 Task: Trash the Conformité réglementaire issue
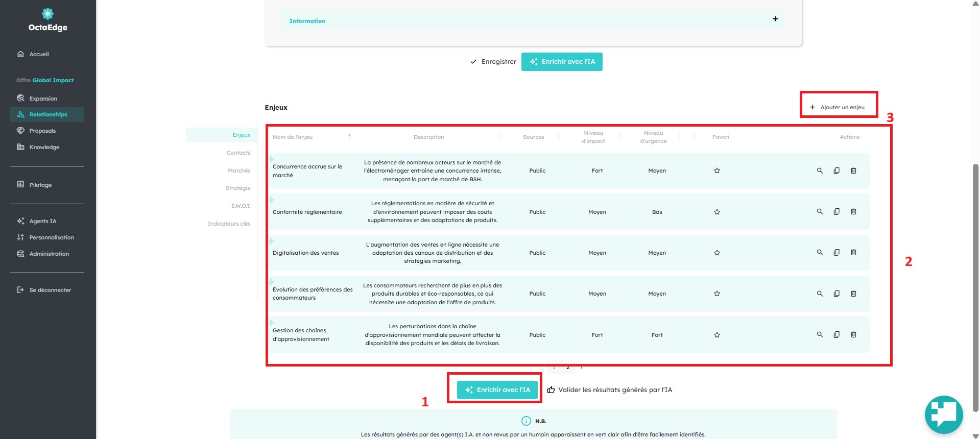pos(853,211)
